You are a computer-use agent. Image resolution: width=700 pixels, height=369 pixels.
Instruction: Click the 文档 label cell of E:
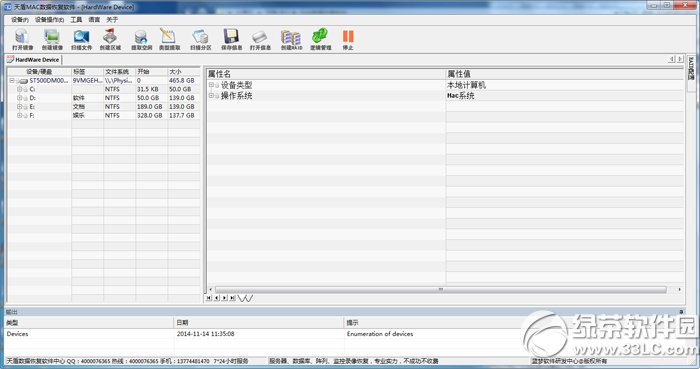pyautogui.click(x=79, y=107)
